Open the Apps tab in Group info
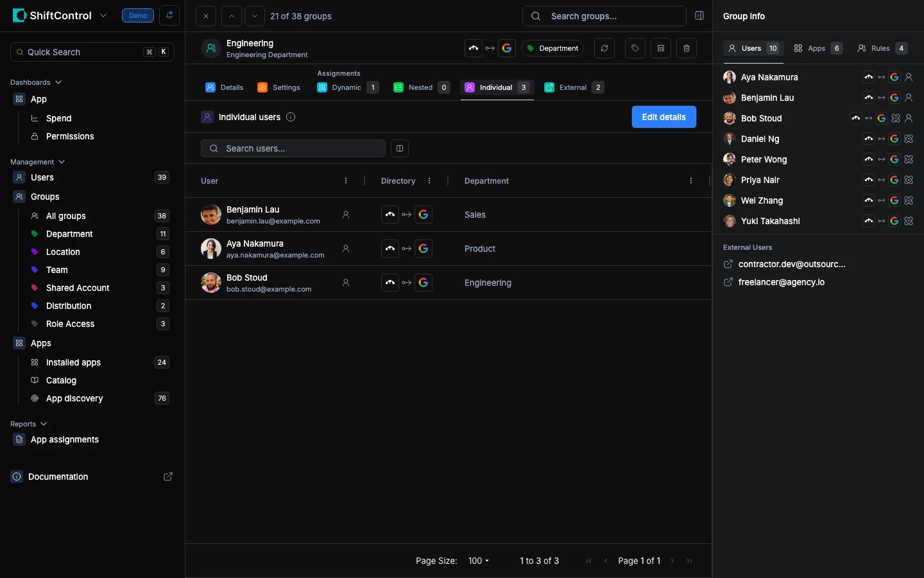The height and width of the screenshot is (578, 924). pos(817,48)
